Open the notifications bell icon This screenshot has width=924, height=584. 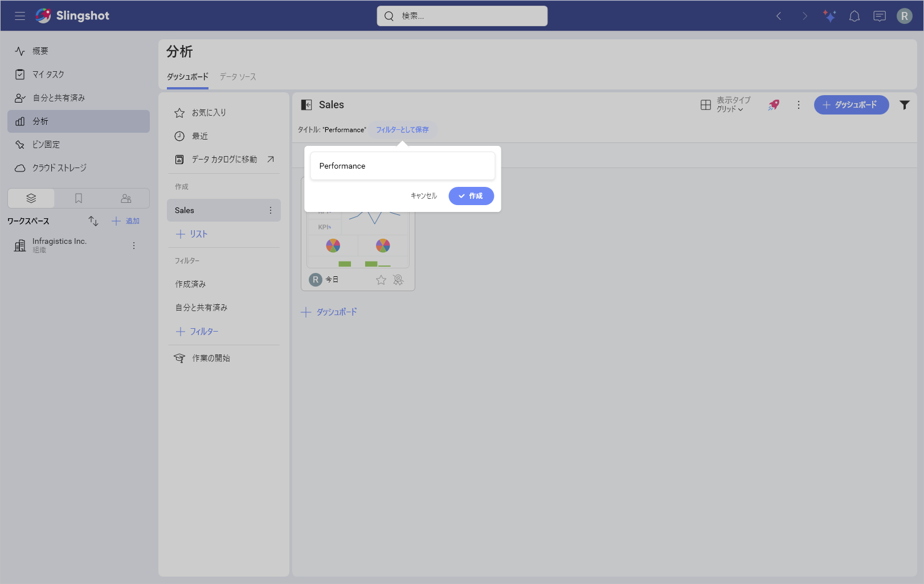coord(854,15)
